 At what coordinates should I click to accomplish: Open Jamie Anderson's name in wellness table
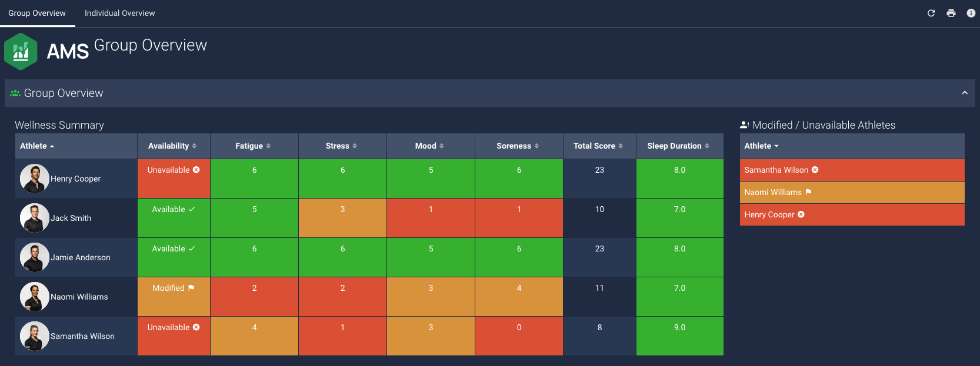click(81, 257)
